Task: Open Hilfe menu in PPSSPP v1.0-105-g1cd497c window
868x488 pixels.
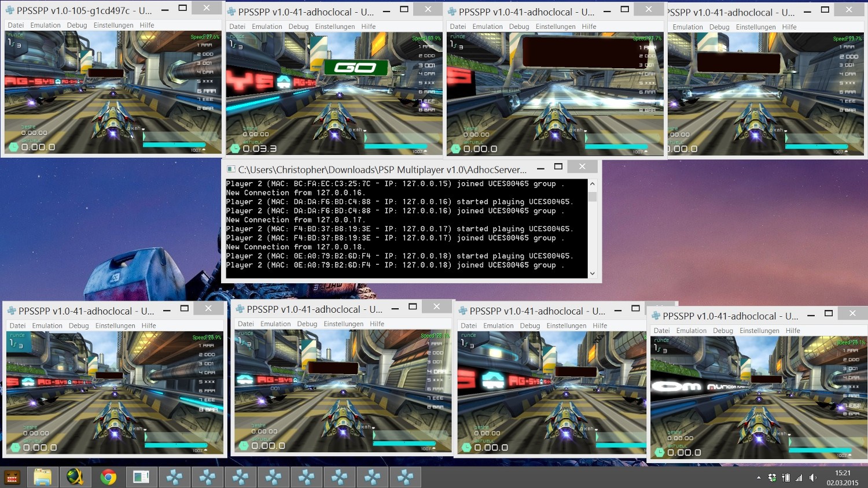Action: coord(147,25)
